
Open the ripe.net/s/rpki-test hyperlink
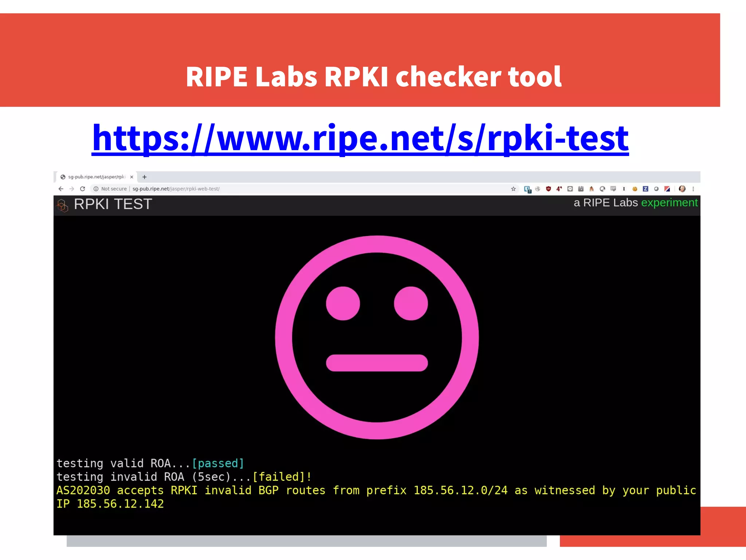(360, 138)
